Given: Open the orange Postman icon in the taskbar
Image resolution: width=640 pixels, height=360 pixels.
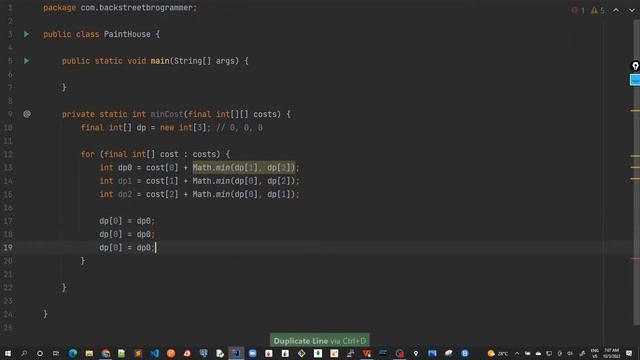Looking at the screenshot, I should coord(171,353).
